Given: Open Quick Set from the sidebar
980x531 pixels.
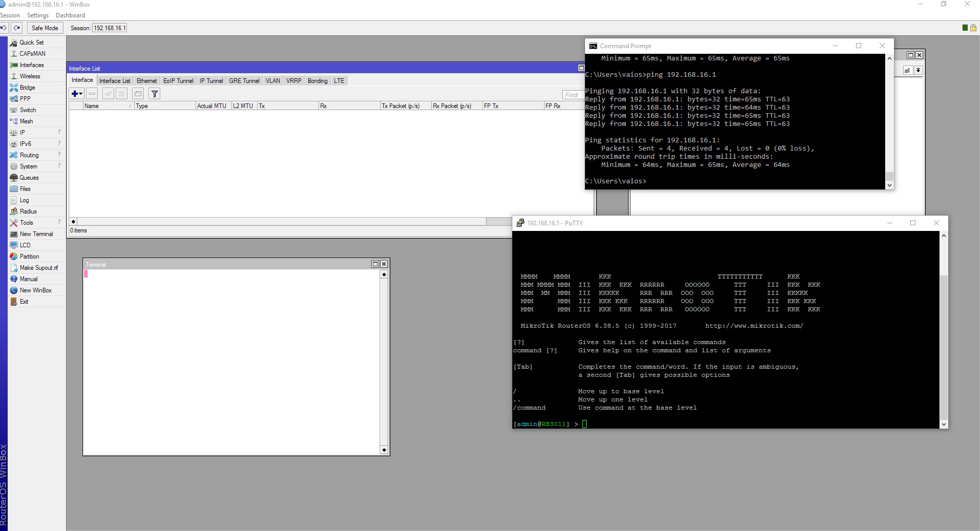Looking at the screenshot, I should click(x=37, y=43).
